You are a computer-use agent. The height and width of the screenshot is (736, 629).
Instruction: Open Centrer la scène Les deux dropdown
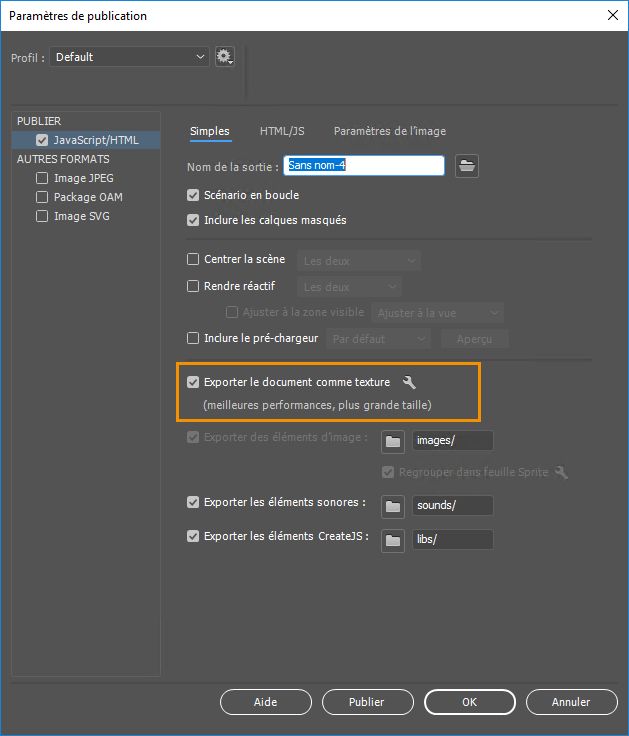pos(359,261)
